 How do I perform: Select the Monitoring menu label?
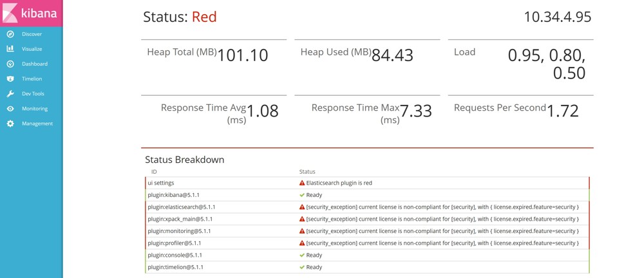35,109
